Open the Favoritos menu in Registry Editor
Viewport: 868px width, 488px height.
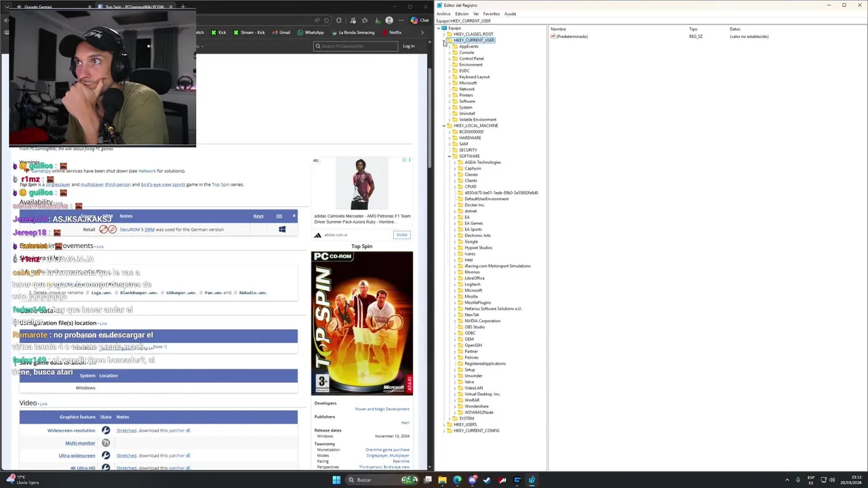coord(492,14)
